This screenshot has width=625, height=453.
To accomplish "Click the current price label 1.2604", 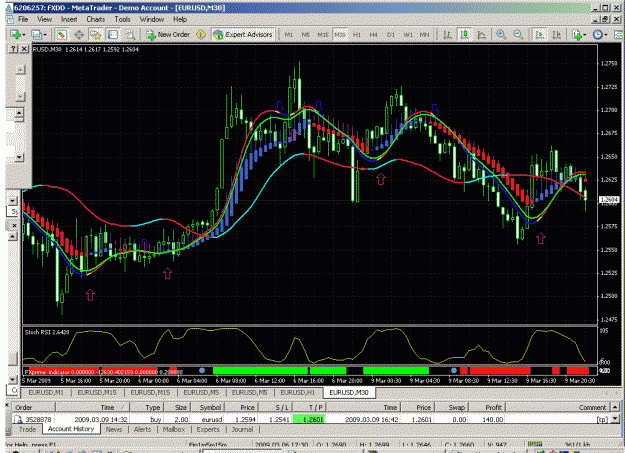I will click(x=608, y=199).
